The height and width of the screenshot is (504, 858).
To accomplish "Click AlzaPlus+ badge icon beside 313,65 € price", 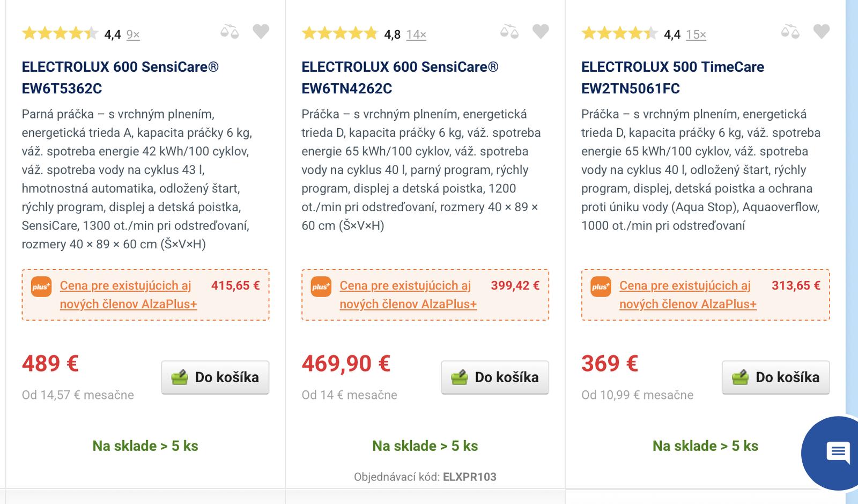I will [x=601, y=286].
